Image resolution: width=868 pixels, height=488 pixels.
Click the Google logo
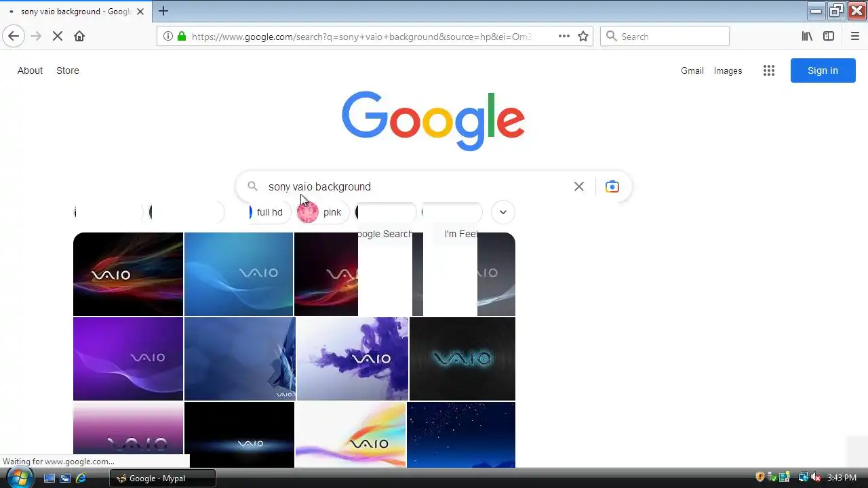pos(433,121)
